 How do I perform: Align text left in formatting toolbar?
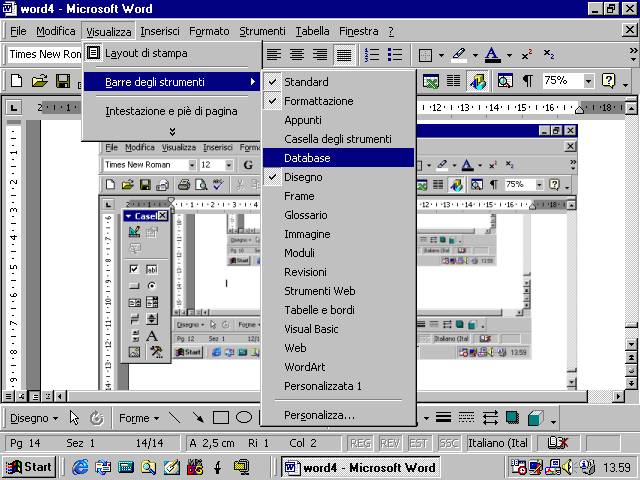274,54
